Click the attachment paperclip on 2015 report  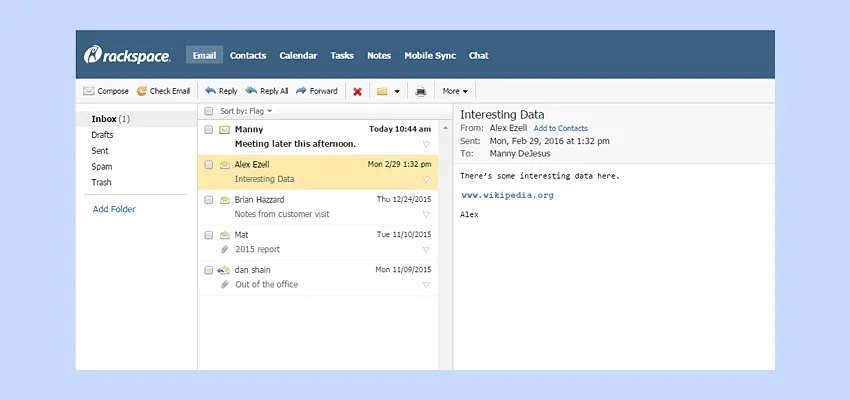point(225,249)
